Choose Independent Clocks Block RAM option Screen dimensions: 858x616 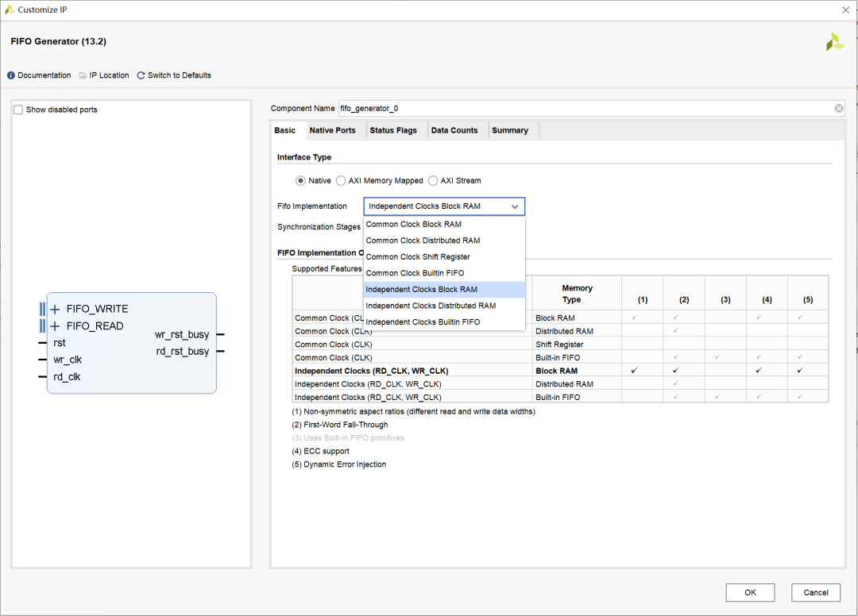[444, 290]
